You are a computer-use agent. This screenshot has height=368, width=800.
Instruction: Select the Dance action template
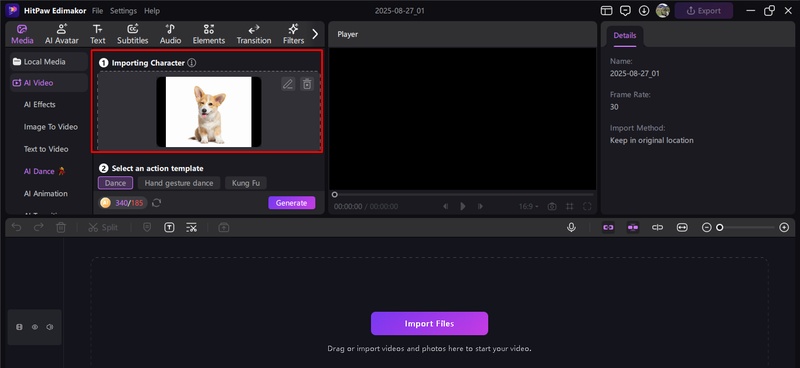(115, 183)
